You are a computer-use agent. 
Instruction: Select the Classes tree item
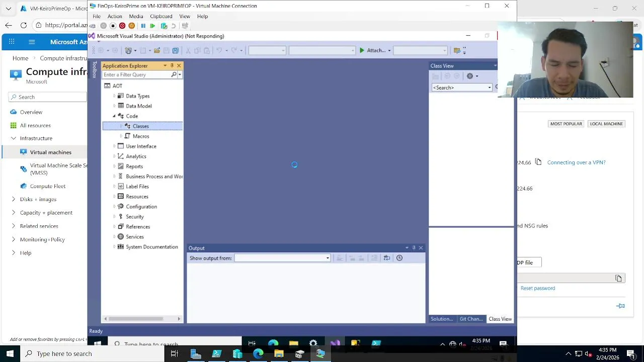point(142,126)
